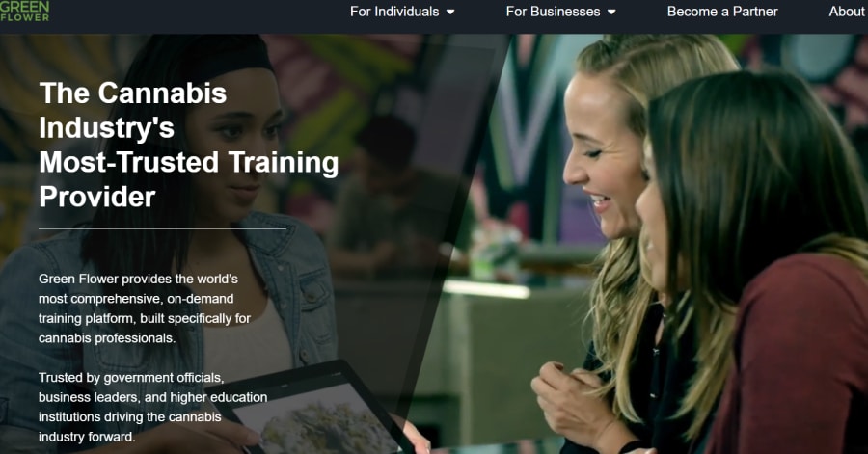Viewport: 868px width, 454px height.
Task: Select the Green Flower provides paragraph
Action: [145, 308]
